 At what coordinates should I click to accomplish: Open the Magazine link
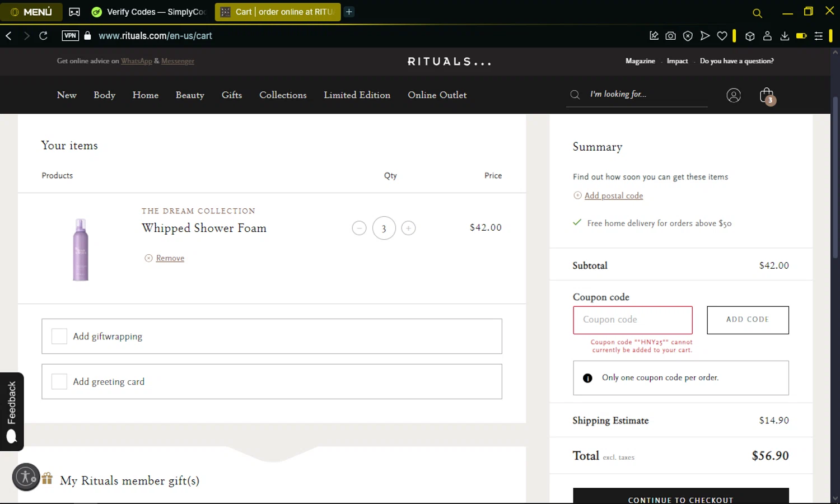(640, 61)
